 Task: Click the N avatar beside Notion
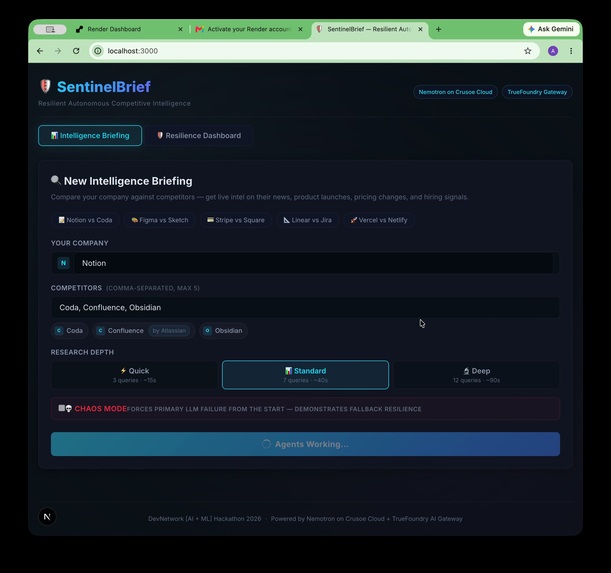(x=64, y=263)
